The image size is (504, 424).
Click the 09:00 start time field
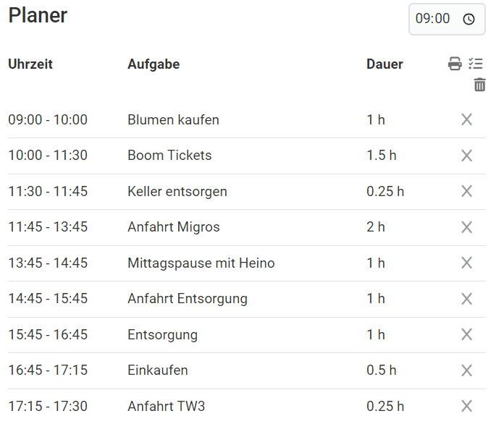(x=434, y=20)
